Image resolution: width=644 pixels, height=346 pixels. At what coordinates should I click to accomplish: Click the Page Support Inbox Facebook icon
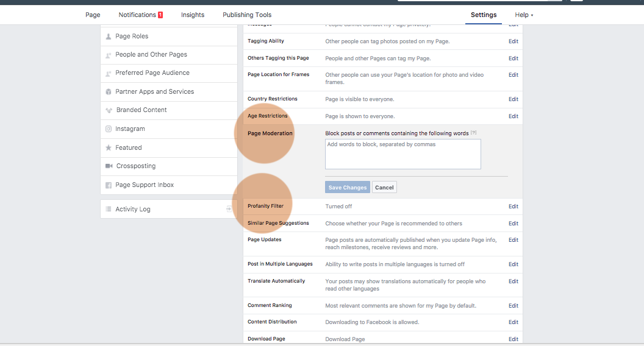coord(109,185)
